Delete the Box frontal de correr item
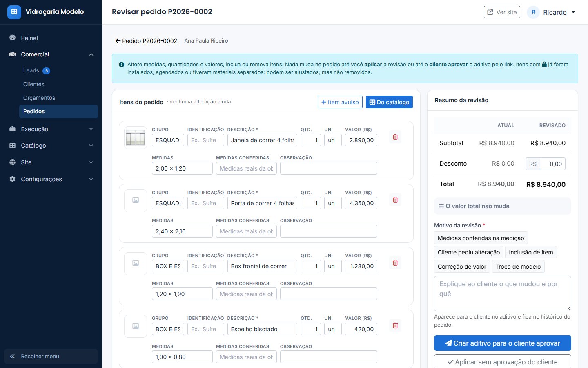 coord(395,263)
